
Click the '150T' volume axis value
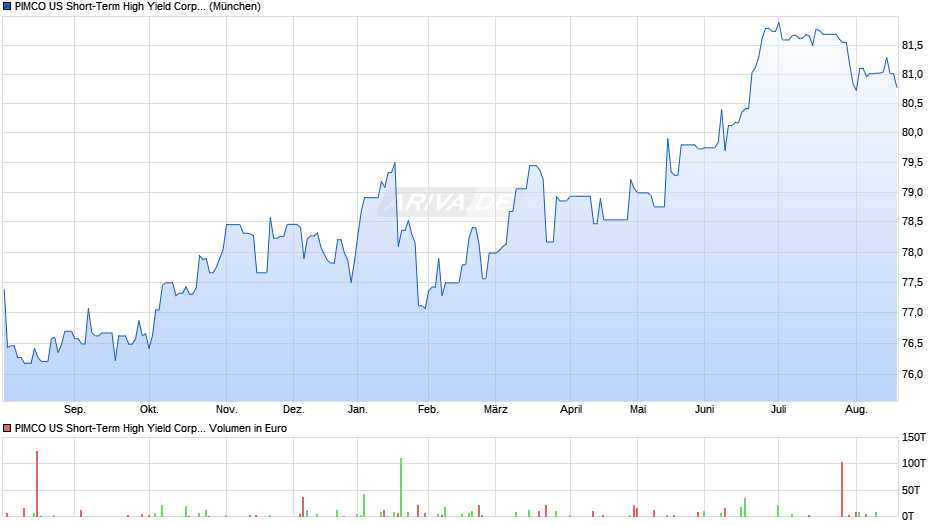click(914, 438)
